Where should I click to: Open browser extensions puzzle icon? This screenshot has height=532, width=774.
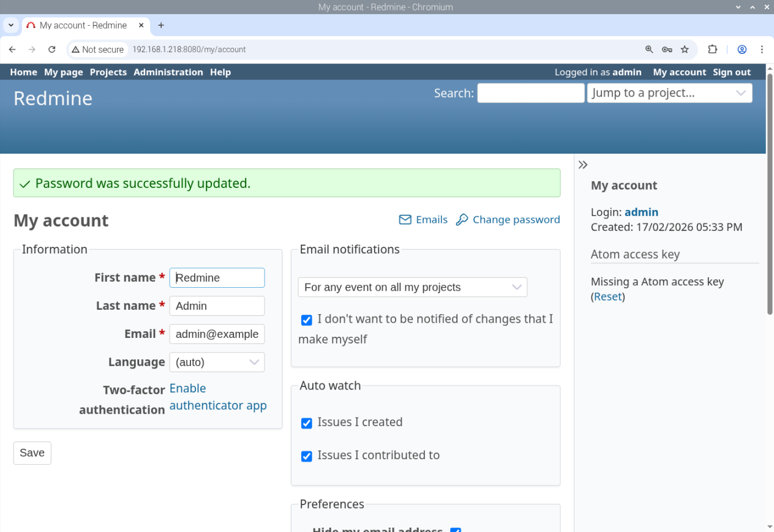tap(713, 49)
